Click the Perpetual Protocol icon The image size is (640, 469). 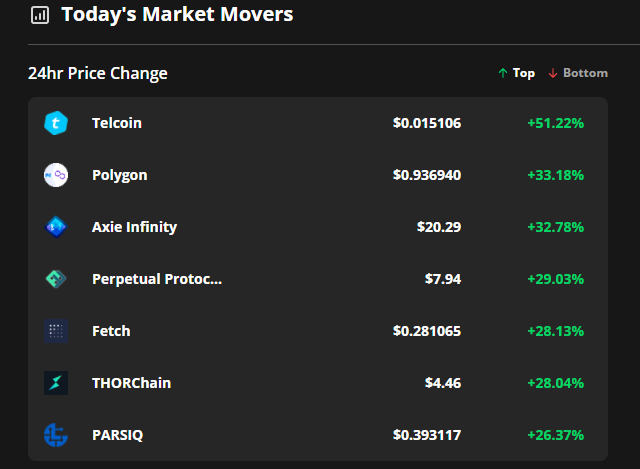(56, 279)
